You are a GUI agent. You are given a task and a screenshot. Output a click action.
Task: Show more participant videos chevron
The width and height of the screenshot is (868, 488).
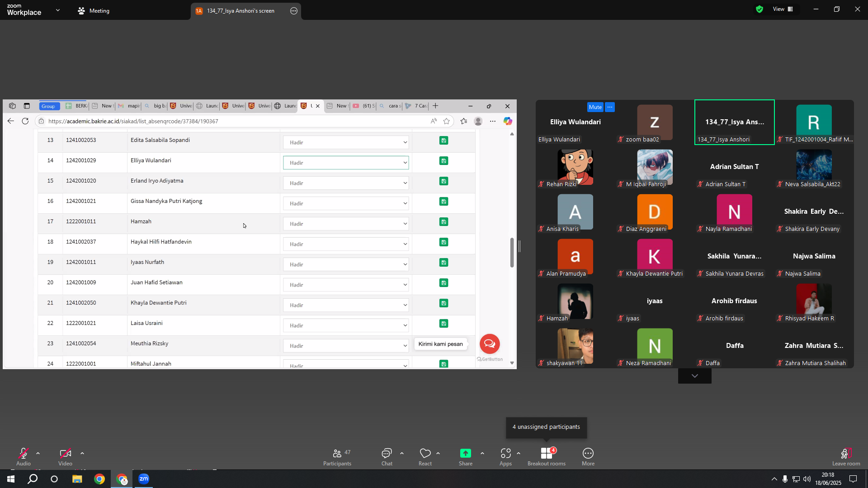coord(695,376)
